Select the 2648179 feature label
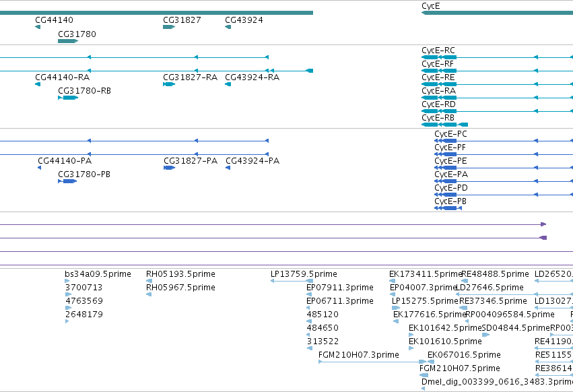This screenshot has width=573, height=392. [x=84, y=315]
